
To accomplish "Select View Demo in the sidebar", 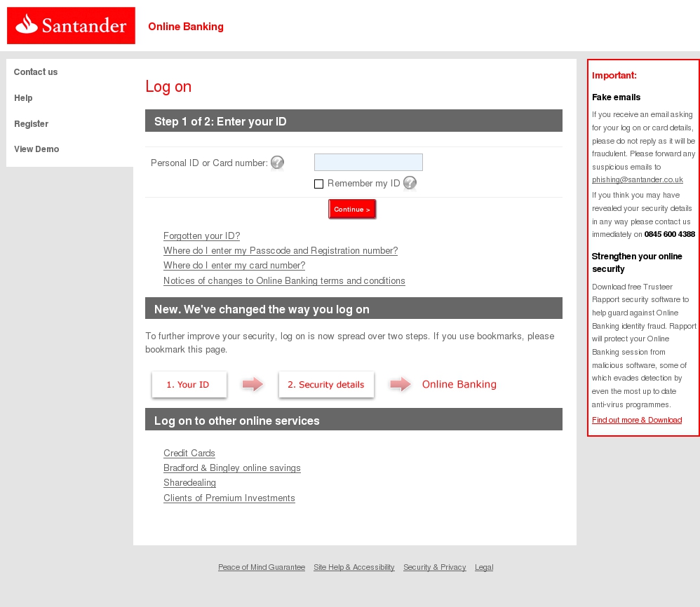I will (36, 149).
